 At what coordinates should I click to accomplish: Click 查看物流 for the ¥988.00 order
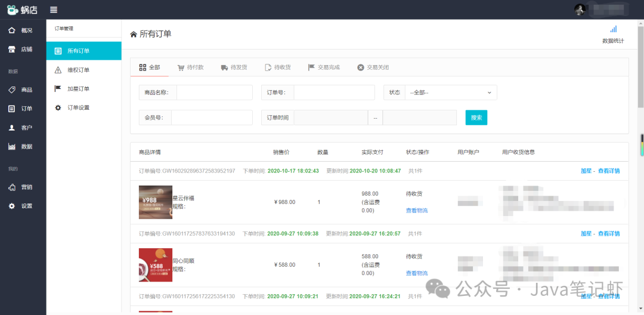point(417,211)
